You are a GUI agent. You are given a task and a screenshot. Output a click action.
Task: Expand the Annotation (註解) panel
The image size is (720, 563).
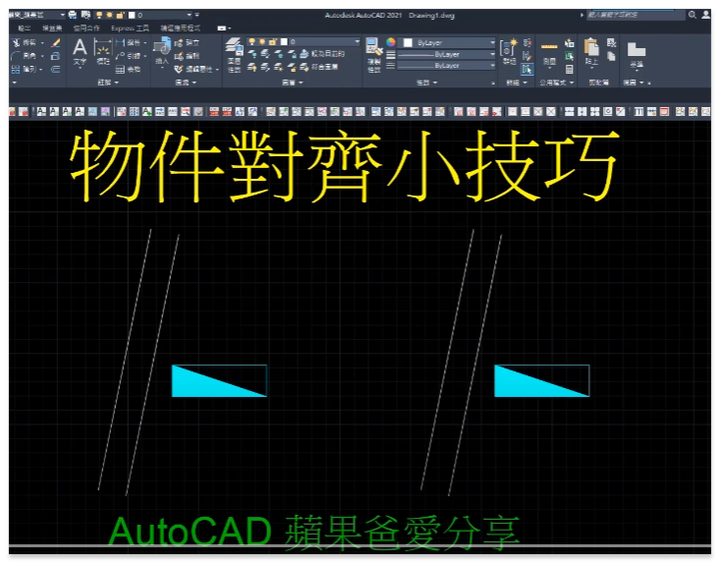108,82
